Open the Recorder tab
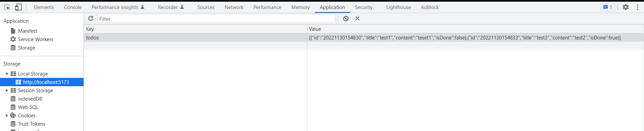 [x=171, y=7]
